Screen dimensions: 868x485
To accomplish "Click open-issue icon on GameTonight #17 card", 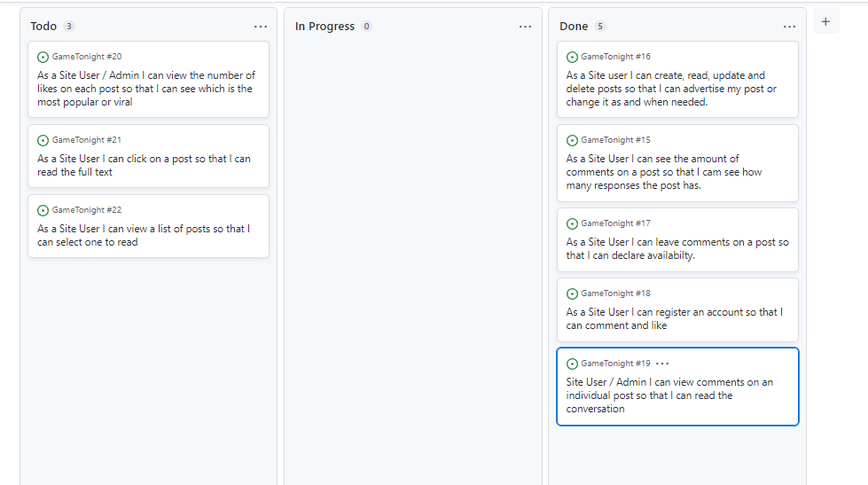I will pyautogui.click(x=572, y=223).
